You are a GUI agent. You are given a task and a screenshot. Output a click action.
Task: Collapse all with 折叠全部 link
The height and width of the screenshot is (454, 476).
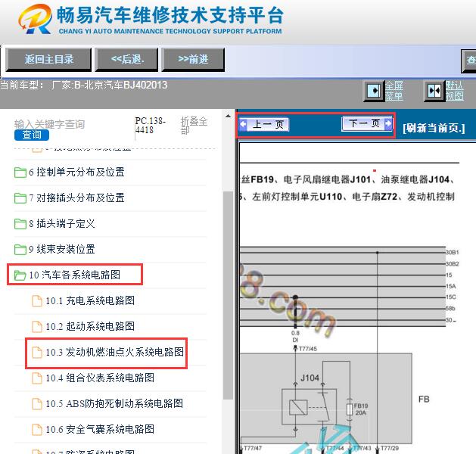[194, 126]
